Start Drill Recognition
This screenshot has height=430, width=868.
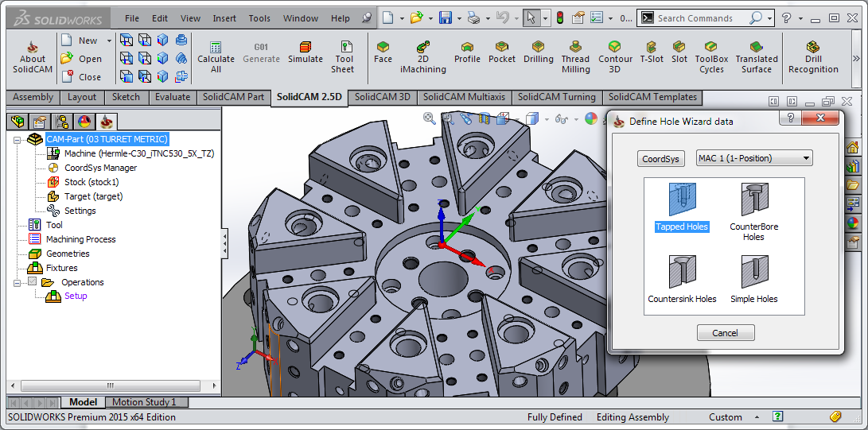[x=813, y=57]
